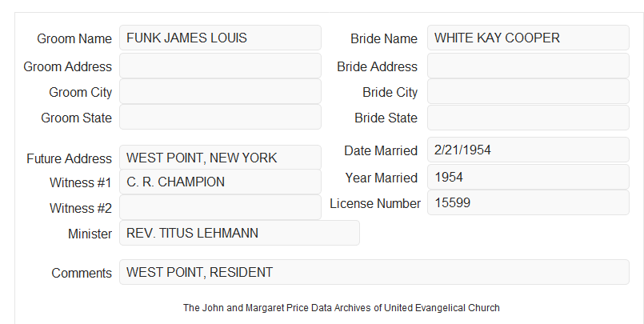Click the Groom Name label
Screen dimensions: 644x324
click(74, 38)
